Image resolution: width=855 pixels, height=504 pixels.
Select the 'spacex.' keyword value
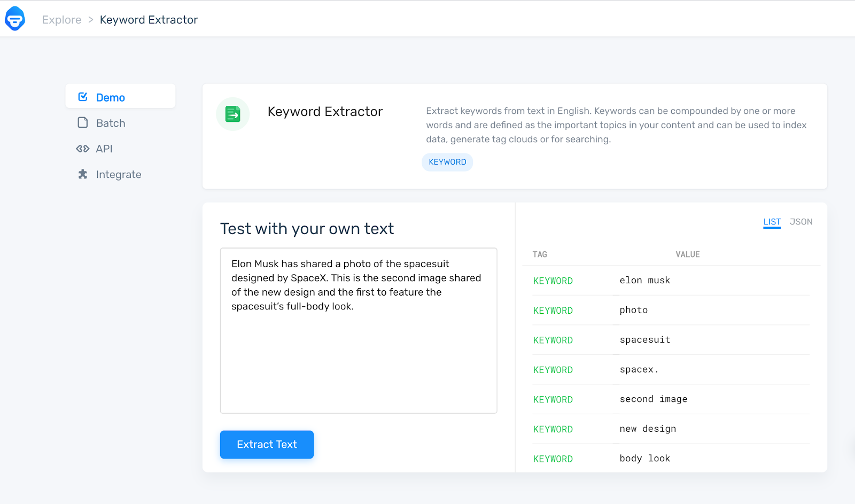[x=639, y=370]
